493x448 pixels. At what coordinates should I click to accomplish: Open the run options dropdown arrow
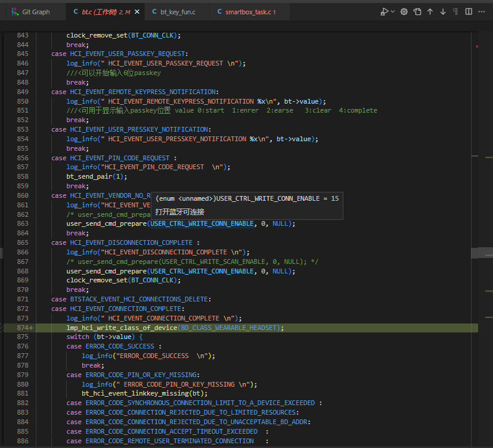coord(393,12)
